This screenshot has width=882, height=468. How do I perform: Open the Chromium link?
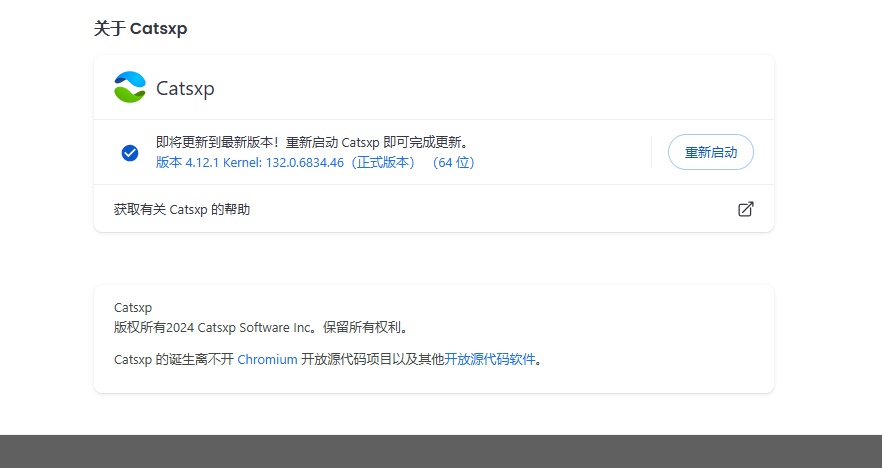click(x=267, y=359)
